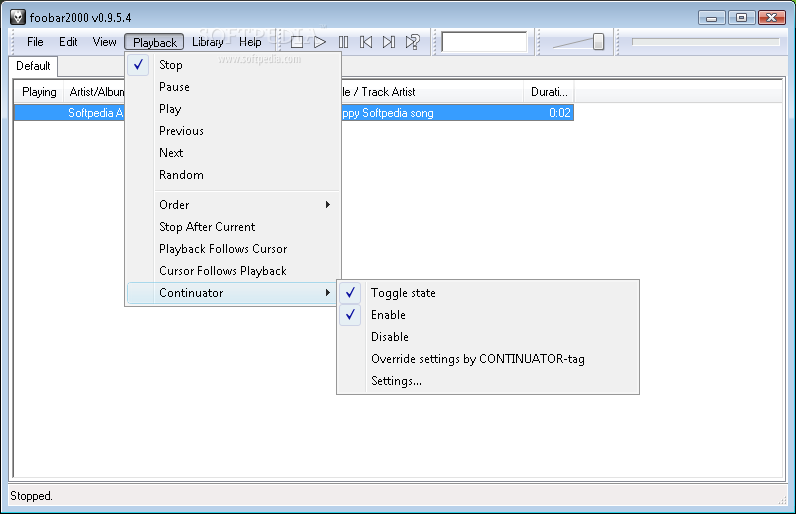The image size is (796, 514).
Task: Open the Edit menu
Action: tap(68, 42)
